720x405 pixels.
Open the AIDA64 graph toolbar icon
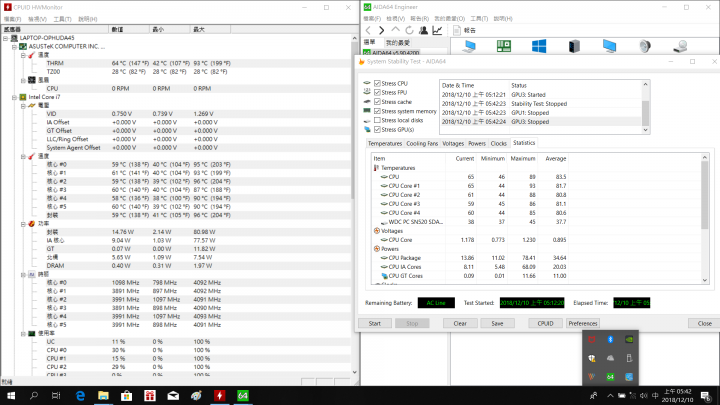coord(437,30)
